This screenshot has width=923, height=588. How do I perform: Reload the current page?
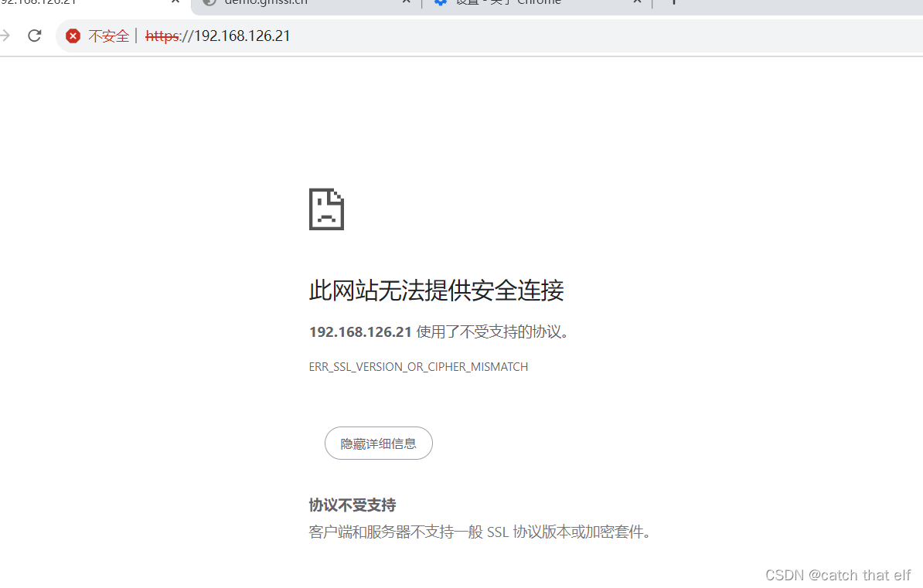click(x=33, y=35)
